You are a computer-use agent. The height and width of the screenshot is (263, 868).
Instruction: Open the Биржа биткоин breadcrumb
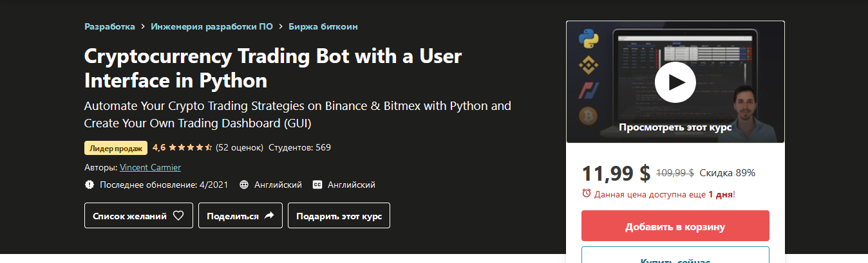click(323, 26)
